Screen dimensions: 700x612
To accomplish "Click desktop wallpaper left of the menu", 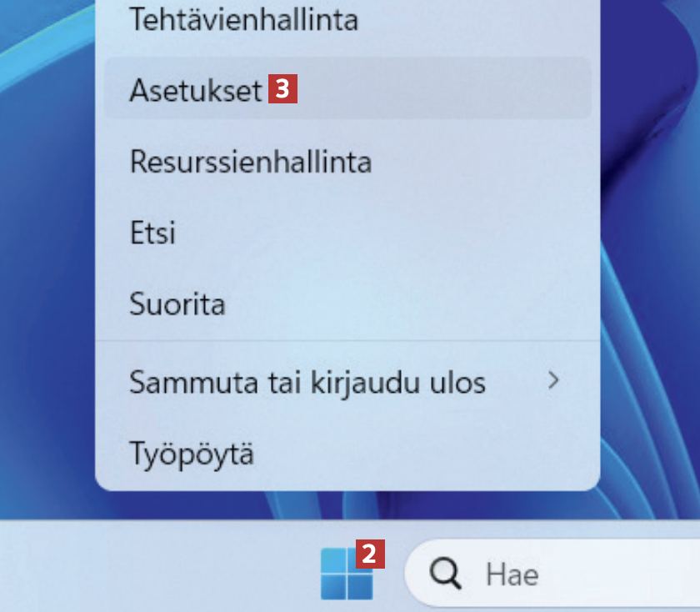I will click(x=46, y=250).
